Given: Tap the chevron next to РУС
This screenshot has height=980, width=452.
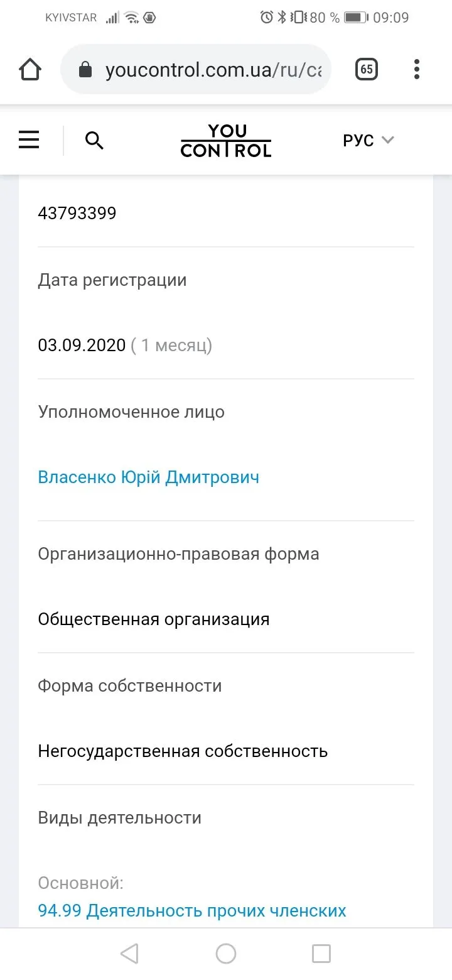Looking at the screenshot, I should [x=388, y=140].
